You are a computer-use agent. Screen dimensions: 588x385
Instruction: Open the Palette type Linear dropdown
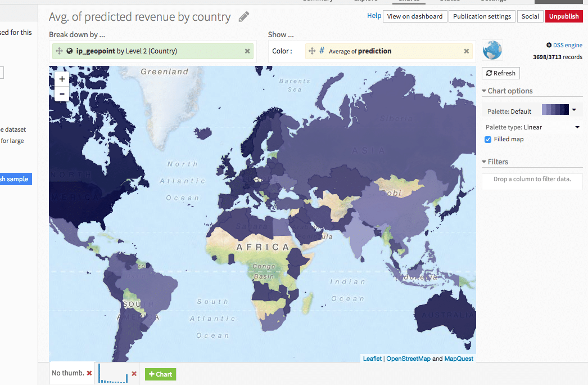point(532,127)
